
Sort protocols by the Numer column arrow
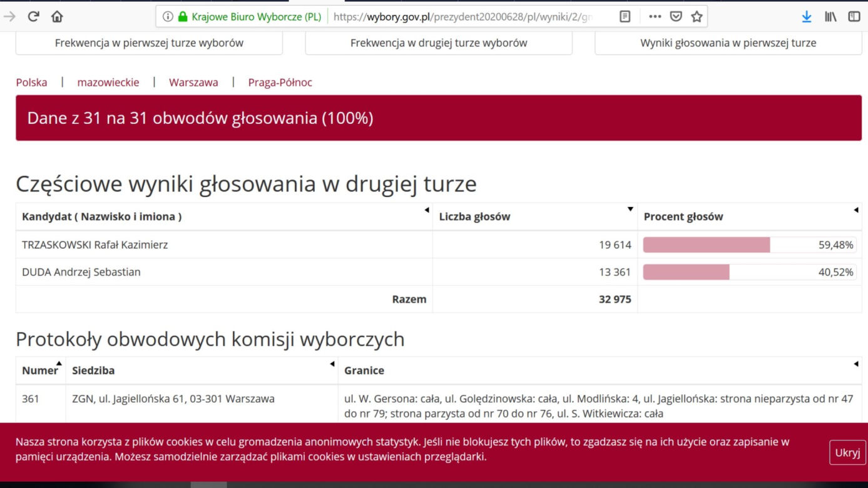59,363
